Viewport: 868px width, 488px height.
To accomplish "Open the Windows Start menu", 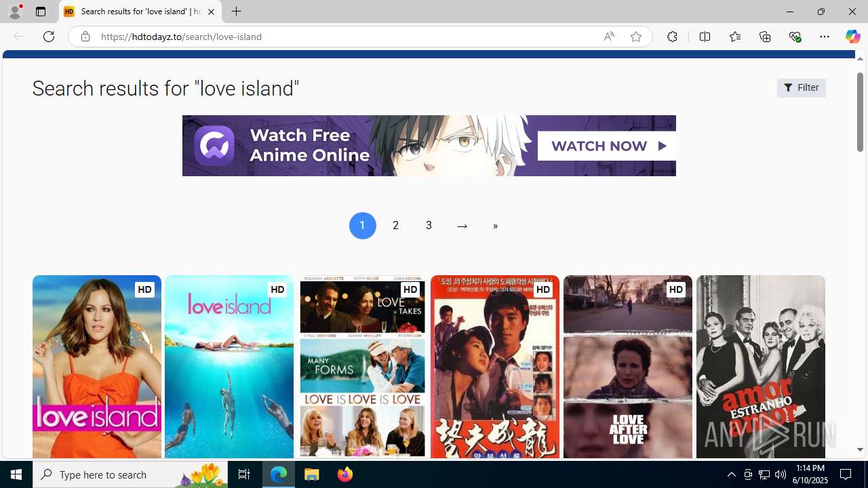I will [16, 474].
